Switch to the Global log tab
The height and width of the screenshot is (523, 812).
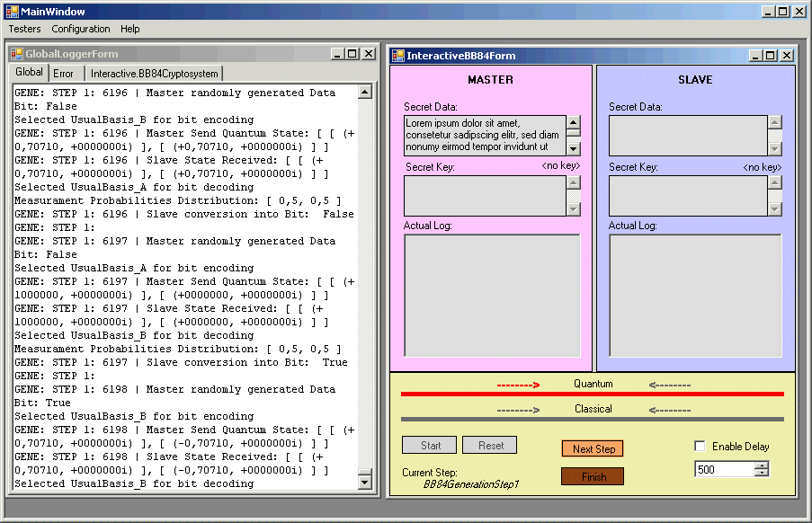(x=29, y=72)
